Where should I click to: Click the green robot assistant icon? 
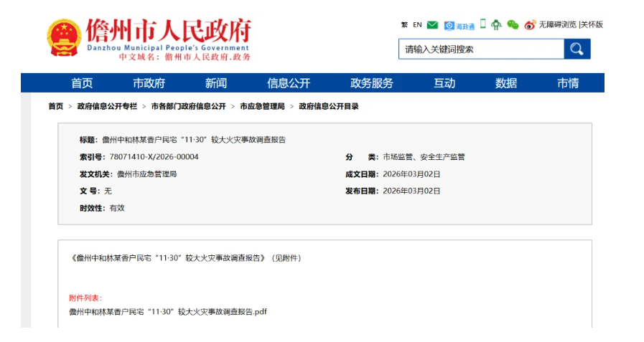tap(496, 25)
